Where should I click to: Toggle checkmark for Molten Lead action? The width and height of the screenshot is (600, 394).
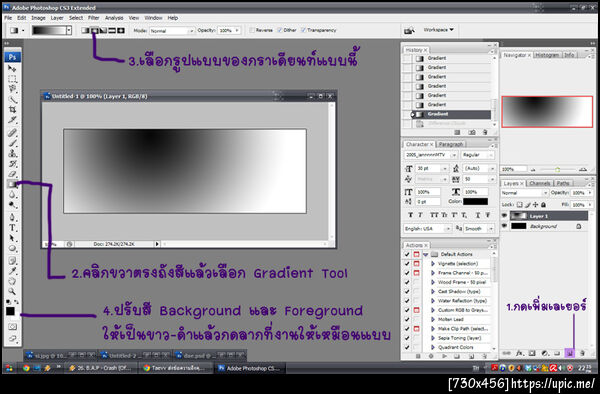click(407, 319)
